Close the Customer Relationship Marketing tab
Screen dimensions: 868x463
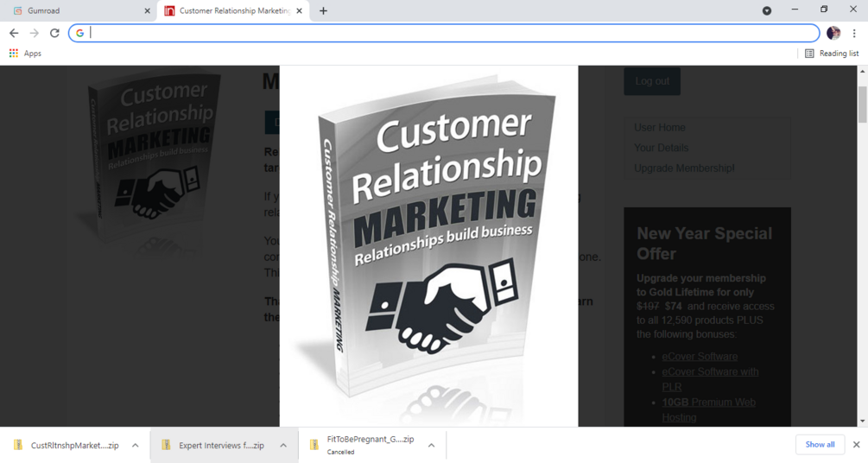[300, 10]
